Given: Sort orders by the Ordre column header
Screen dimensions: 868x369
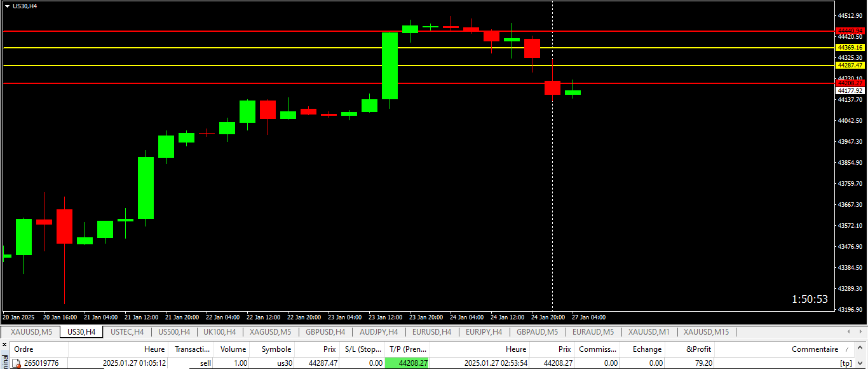Looking at the screenshot, I should (x=39, y=349).
